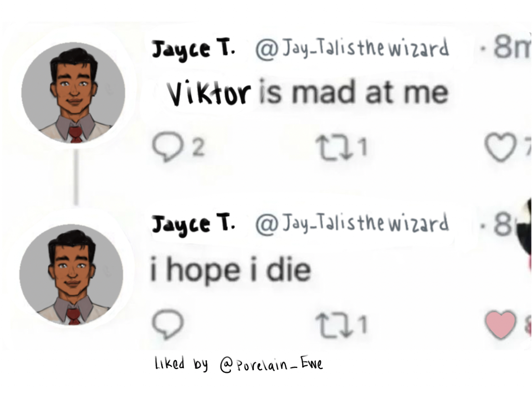This screenshot has height=399, width=532.
Task: Click the reply count 2 on first tweet
Action: (x=198, y=147)
